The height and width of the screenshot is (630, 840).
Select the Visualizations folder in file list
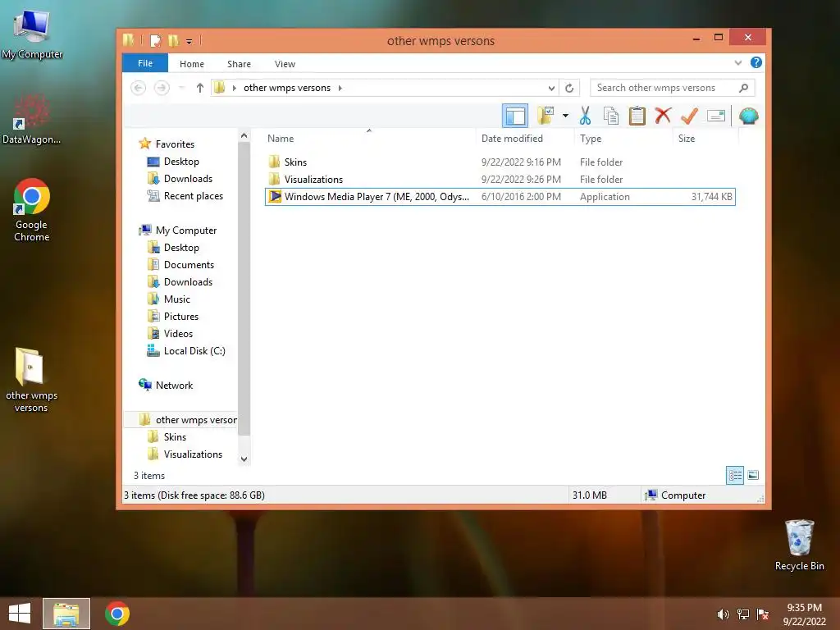[x=500, y=179]
